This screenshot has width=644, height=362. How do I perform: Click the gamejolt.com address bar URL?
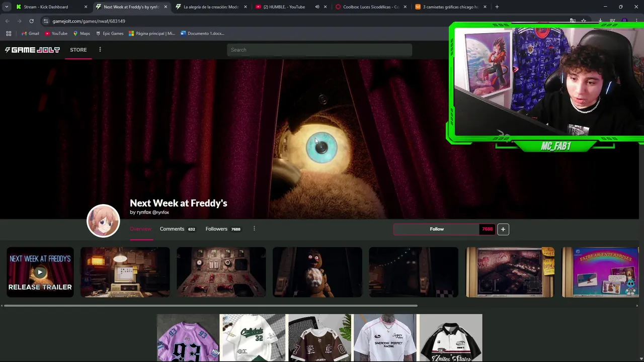coord(89,21)
